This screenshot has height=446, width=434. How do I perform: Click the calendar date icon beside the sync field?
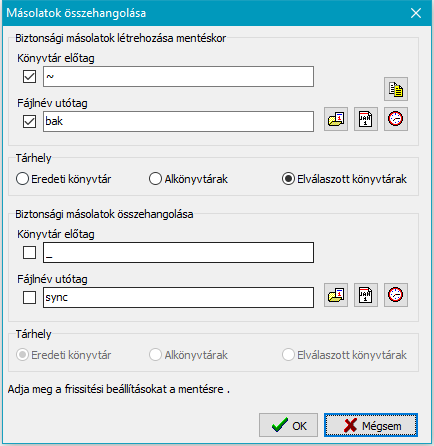pyautogui.click(x=366, y=295)
